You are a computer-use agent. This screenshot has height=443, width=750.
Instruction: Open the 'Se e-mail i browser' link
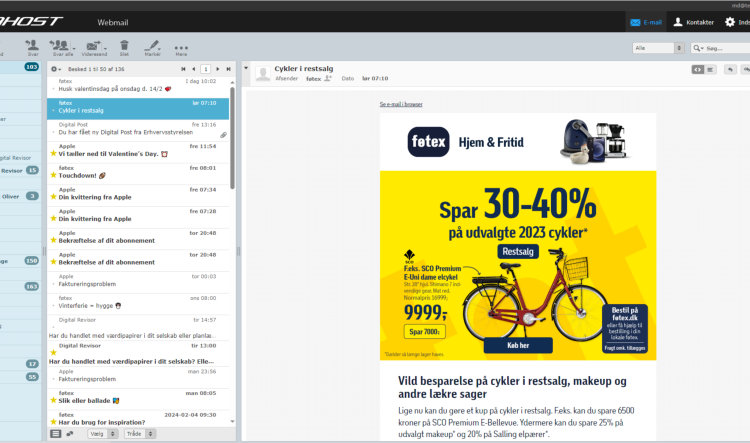point(401,104)
